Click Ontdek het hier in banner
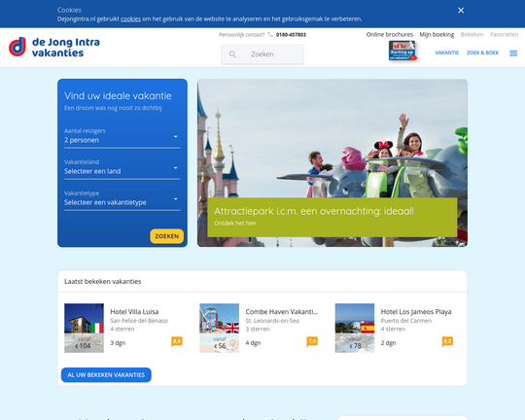This screenshot has width=525, height=420. point(235,224)
